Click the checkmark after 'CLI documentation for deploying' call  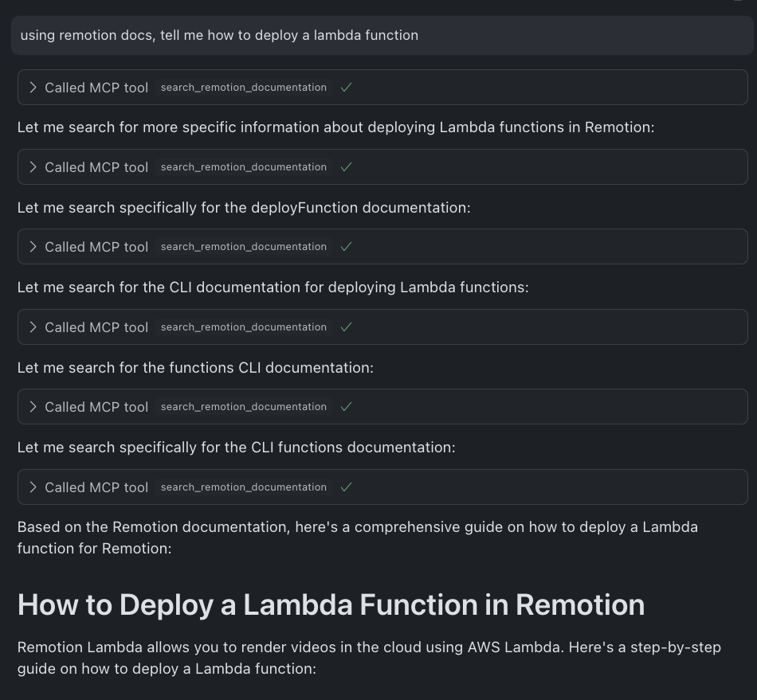pos(346,327)
